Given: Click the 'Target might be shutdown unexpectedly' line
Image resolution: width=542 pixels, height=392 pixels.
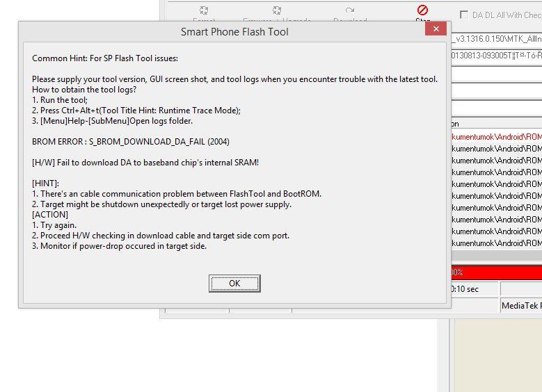Looking at the screenshot, I should click(x=161, y=204).
